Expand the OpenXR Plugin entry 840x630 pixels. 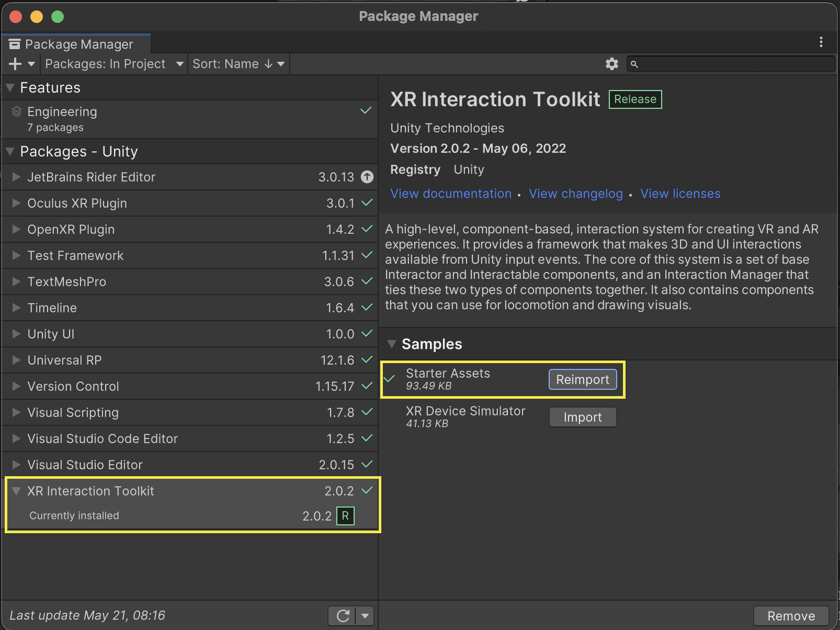pos(16,229)
